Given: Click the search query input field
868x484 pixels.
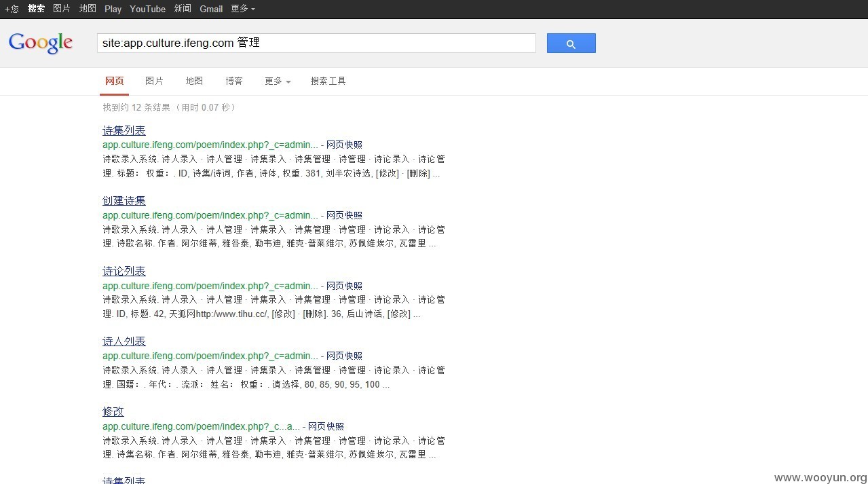Looking at the screenshot, I should [316, 43].
